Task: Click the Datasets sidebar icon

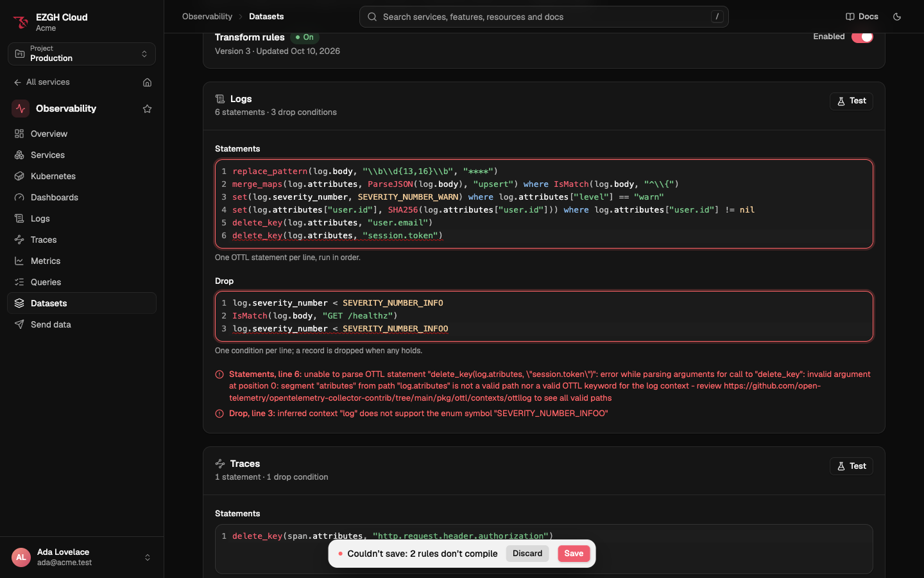Action: pos(19,303)
